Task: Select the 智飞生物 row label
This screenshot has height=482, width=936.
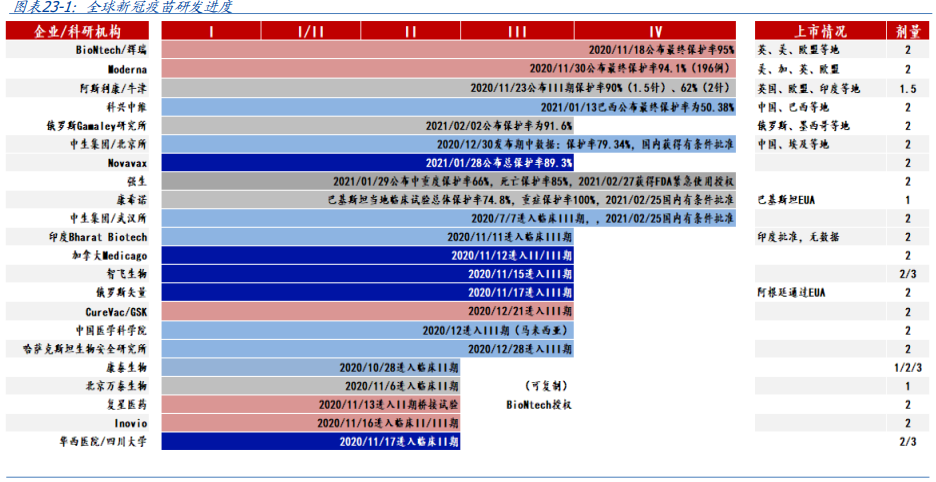Action: coord(127,274)
